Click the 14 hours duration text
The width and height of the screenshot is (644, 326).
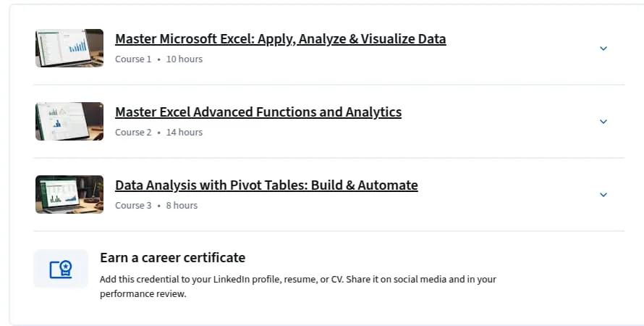[x=185, y=133]
